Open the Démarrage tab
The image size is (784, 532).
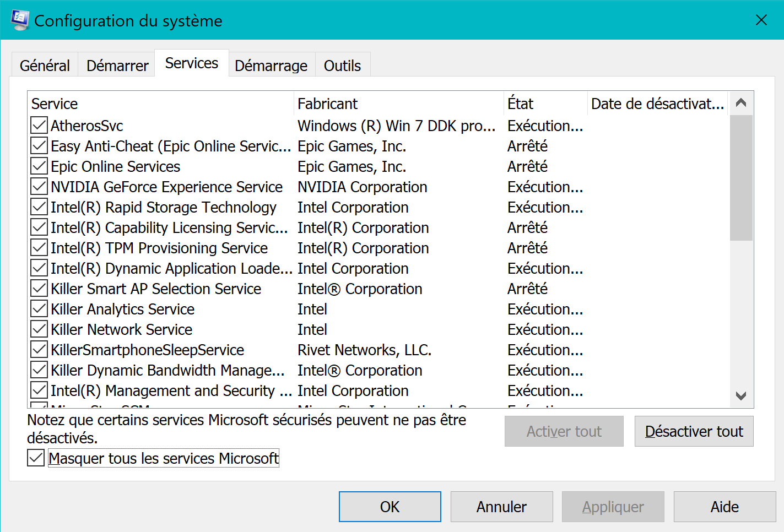(x=271, y=66)
